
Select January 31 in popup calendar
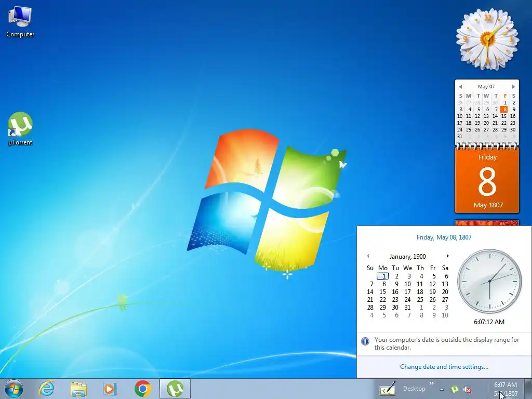(407, 308)
